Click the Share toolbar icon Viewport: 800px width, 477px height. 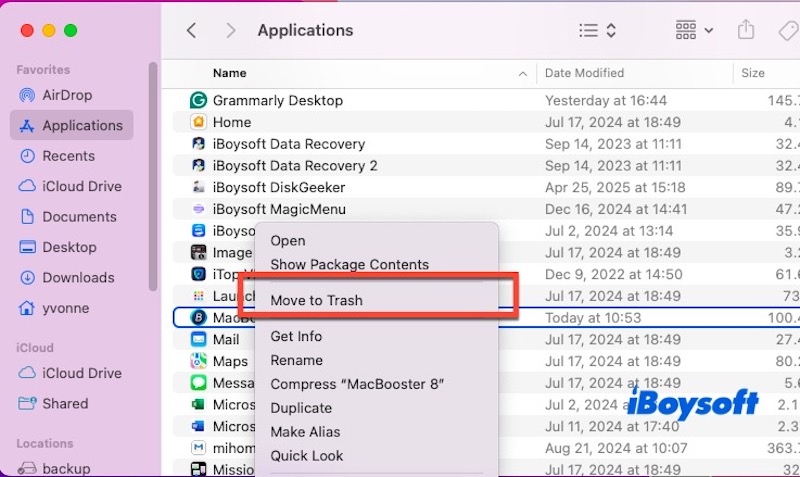coord(746,30)
